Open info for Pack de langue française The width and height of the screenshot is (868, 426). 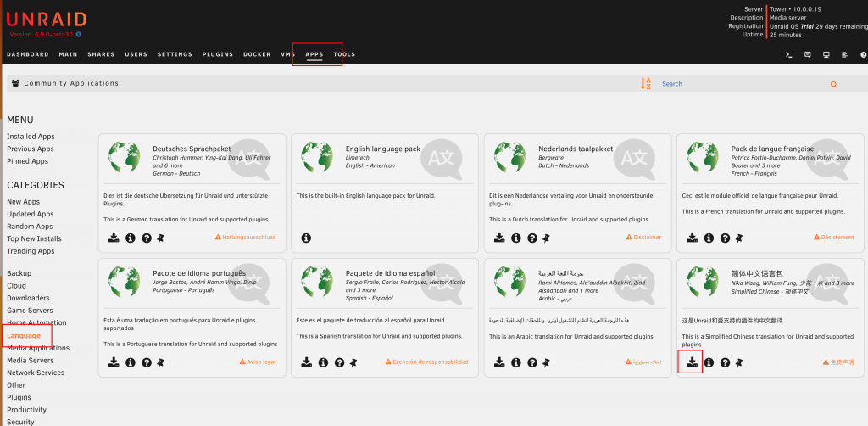tap(709, 238)
